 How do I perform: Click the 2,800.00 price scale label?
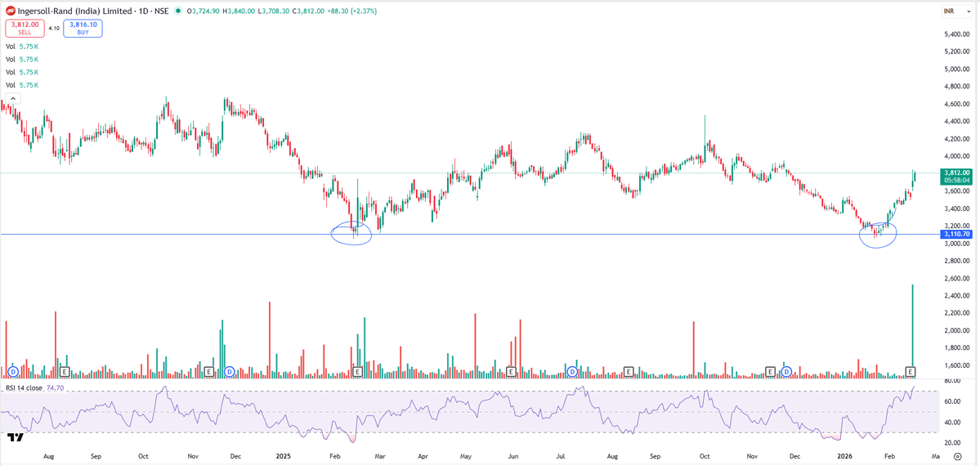click(956, 261)
